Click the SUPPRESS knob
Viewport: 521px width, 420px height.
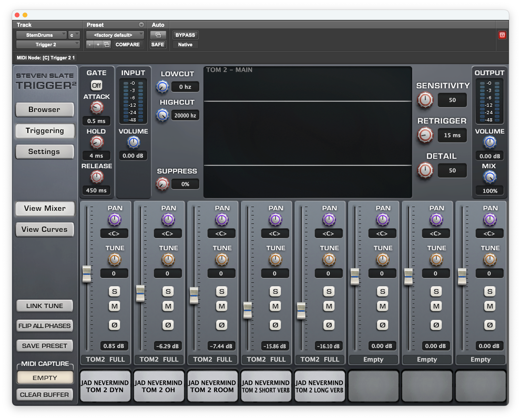coord(162,184)
